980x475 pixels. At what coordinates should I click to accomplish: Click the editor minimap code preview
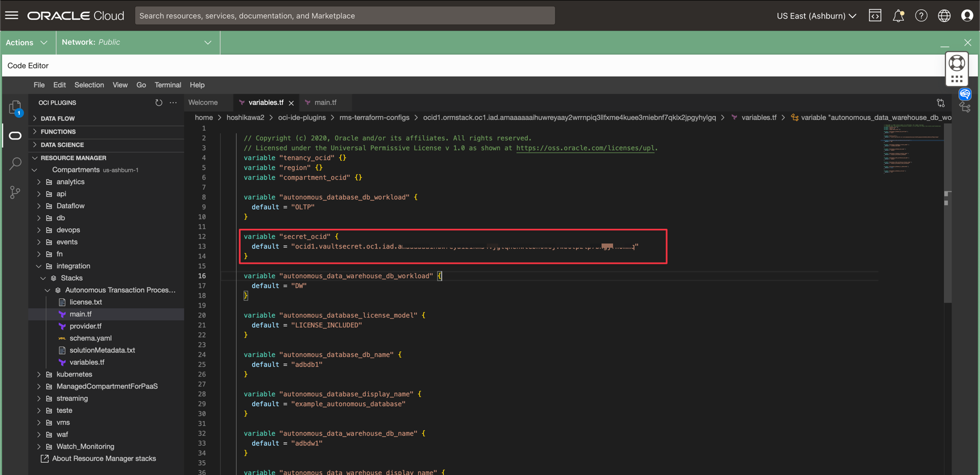pos(912,149)
